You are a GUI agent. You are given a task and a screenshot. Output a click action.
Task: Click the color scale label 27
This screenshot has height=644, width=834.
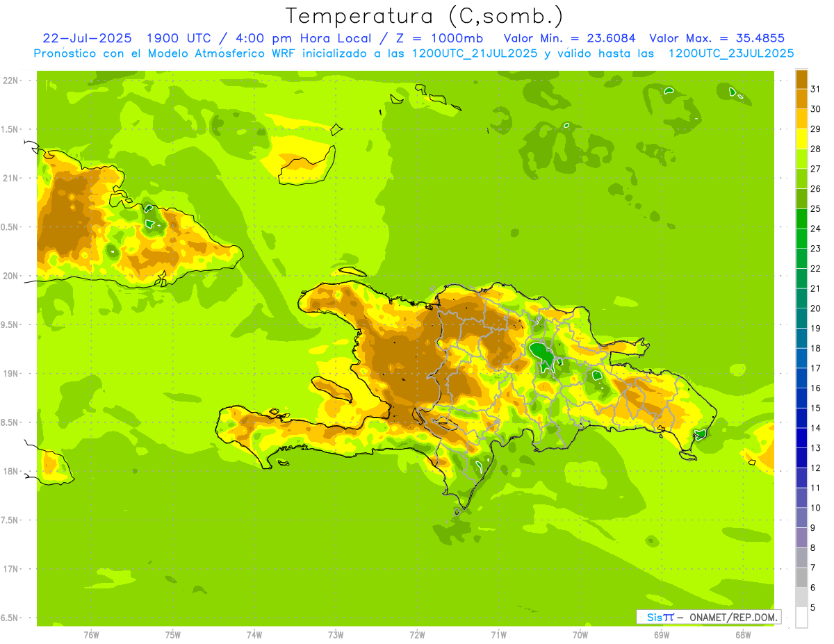(816, 169)
